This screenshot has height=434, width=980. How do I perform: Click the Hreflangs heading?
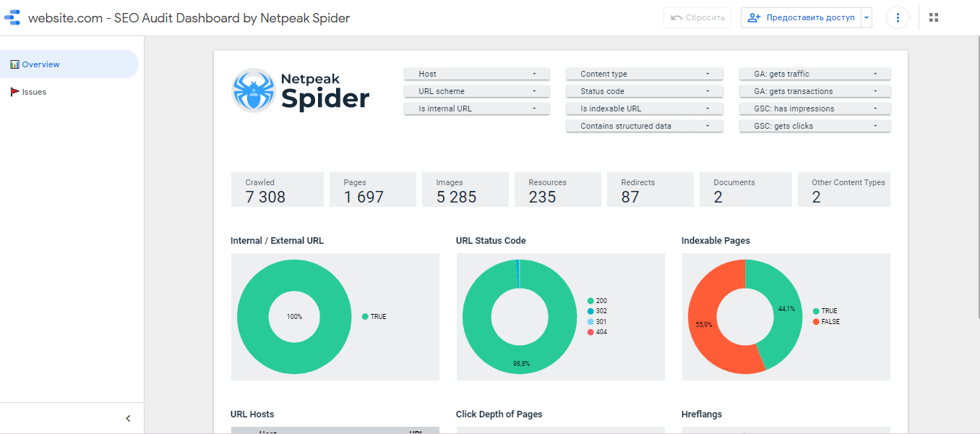tap(702, 414)
